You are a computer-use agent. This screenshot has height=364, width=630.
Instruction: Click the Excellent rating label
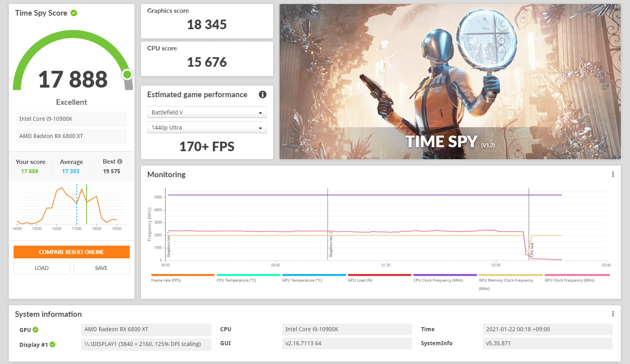click(x=72, y=102)
